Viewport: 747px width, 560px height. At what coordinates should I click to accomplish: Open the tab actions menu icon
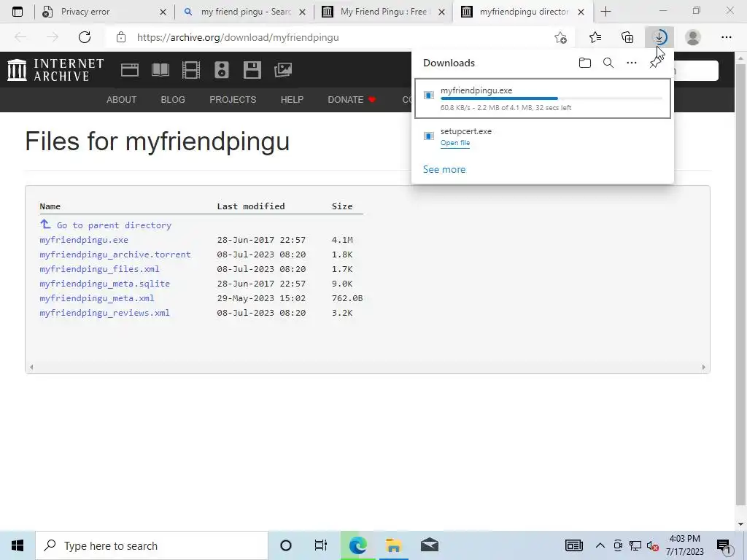[18, 12]
